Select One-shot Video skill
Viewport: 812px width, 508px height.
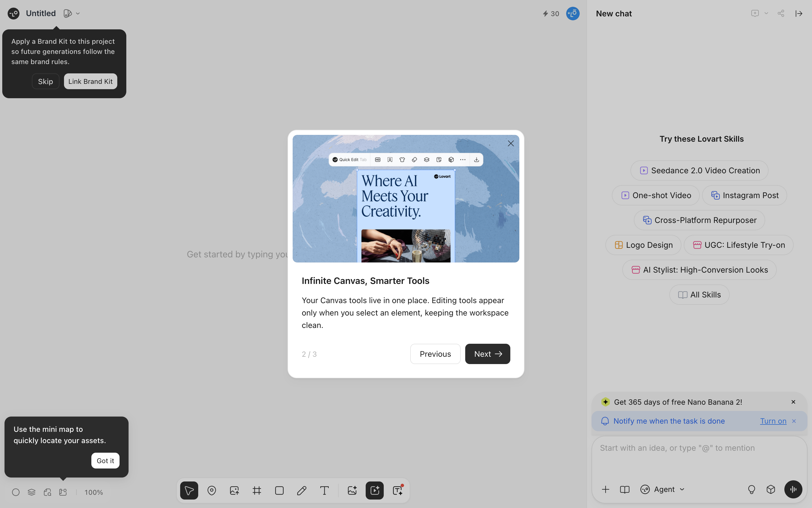click(x=656, y=195)
